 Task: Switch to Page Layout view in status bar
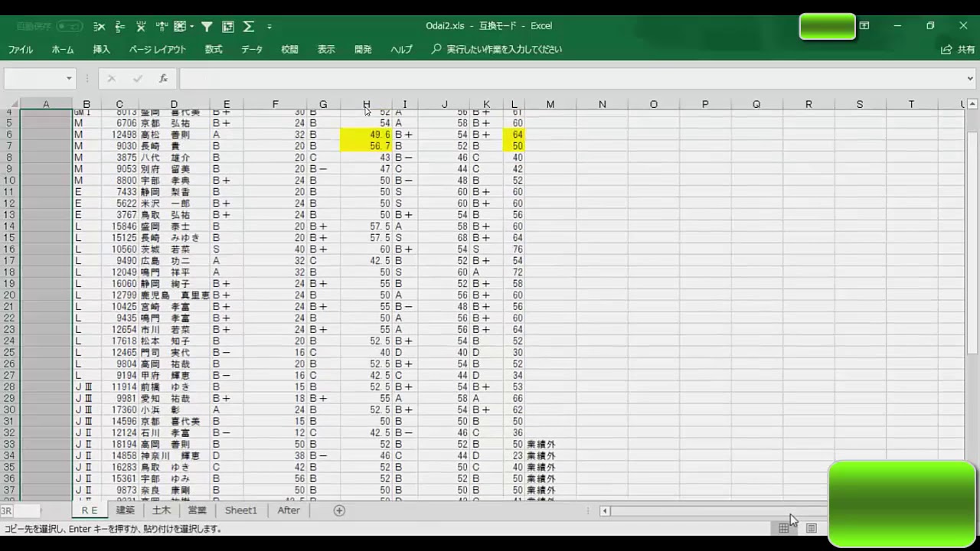click(x=811, y=528)
